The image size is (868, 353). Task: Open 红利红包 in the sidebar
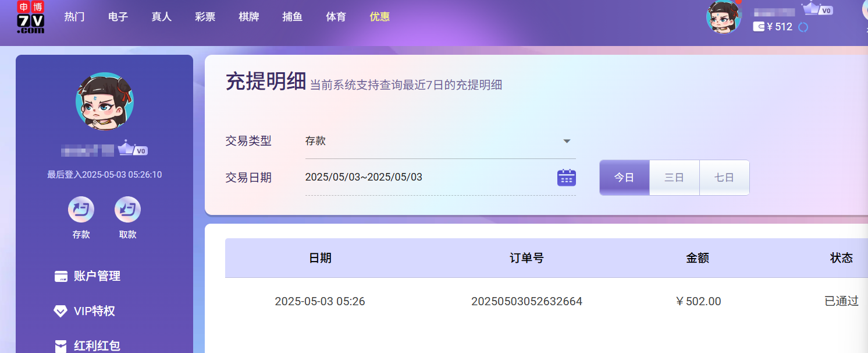[x=97, y=345]
